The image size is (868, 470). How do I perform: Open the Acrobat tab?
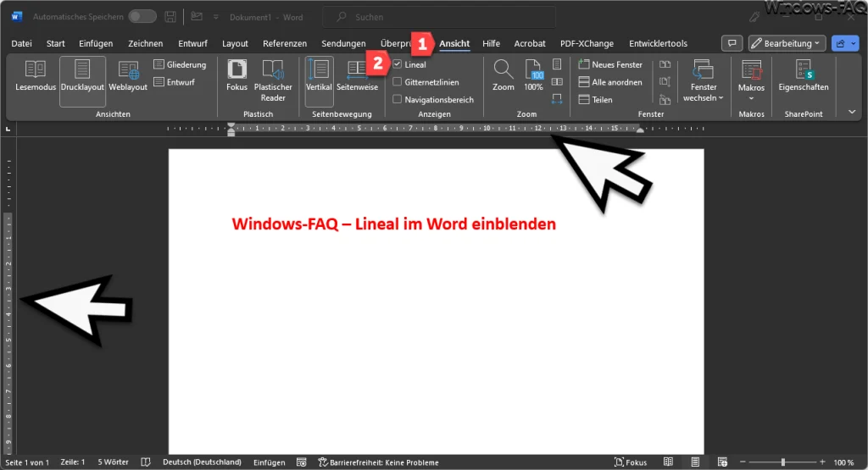530,43
